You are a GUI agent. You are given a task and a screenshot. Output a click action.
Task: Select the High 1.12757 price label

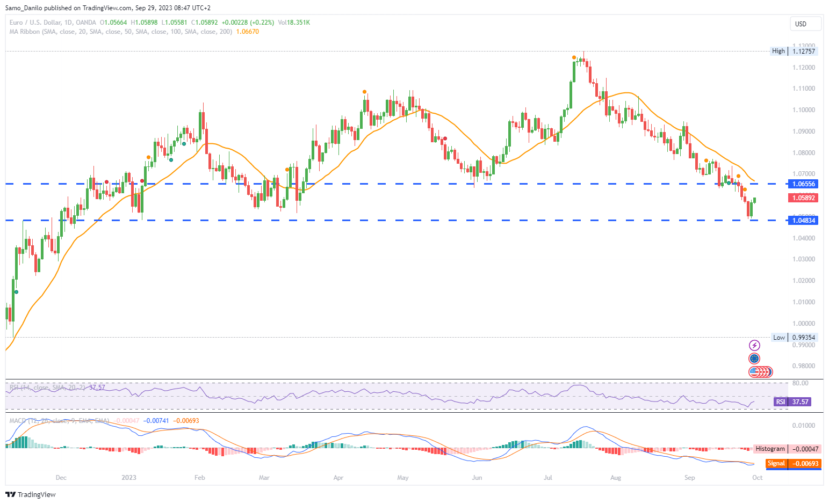tap(794, 51)
